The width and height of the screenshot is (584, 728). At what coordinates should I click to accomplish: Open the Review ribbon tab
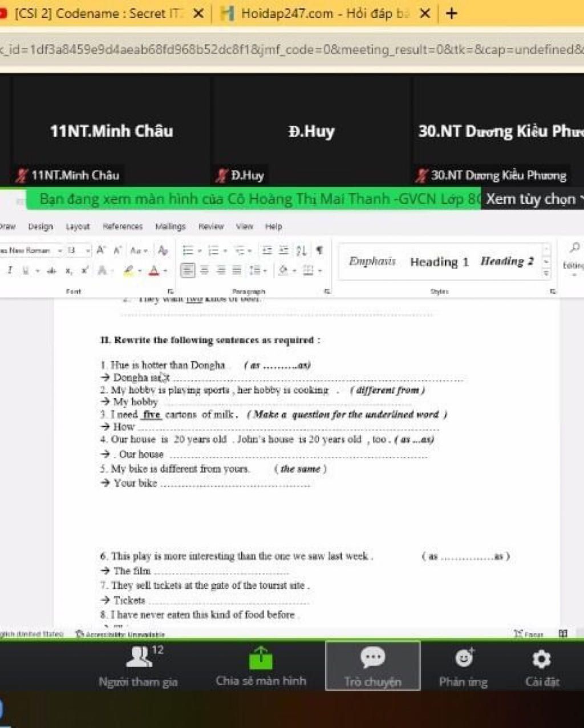pyautogui.click(x=211, y=227)
